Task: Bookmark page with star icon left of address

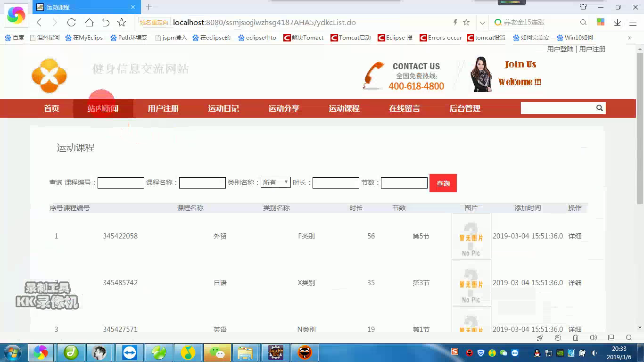Action: tap(122, 22)
